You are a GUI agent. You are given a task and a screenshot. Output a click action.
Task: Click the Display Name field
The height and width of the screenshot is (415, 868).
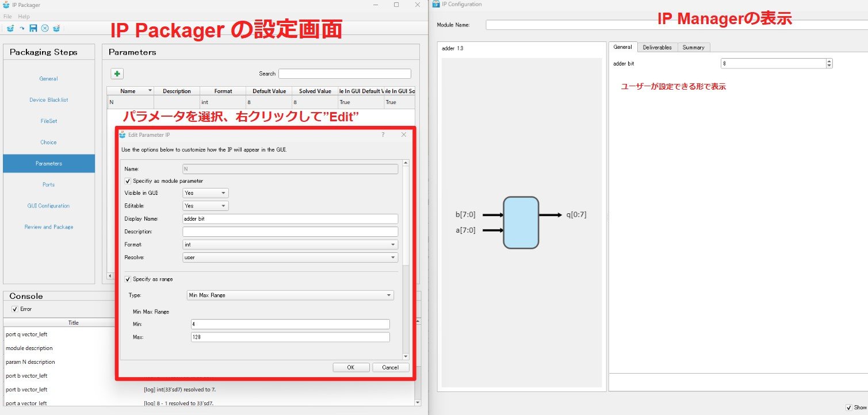290,219
